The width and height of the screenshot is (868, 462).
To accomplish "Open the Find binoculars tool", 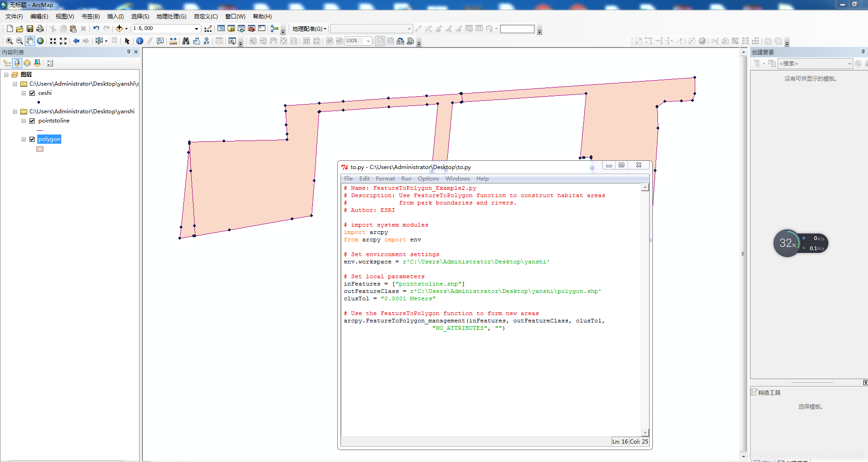I will click(186, 41).
